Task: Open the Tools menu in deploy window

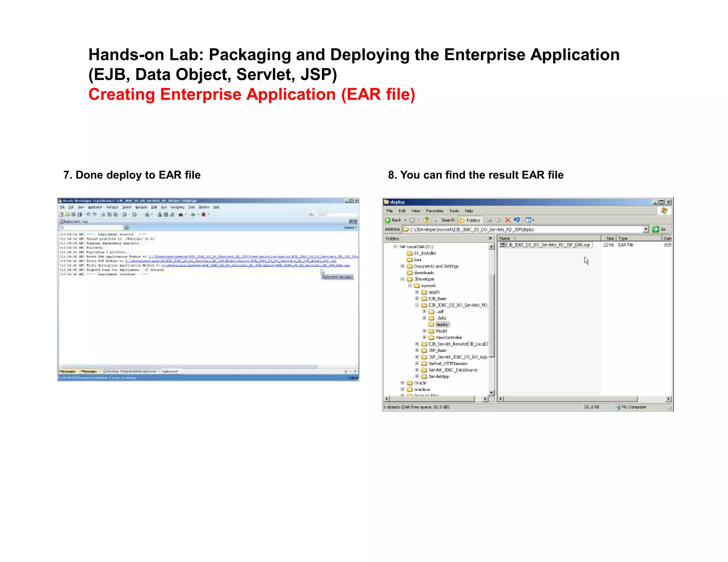Action: point(454,211)
